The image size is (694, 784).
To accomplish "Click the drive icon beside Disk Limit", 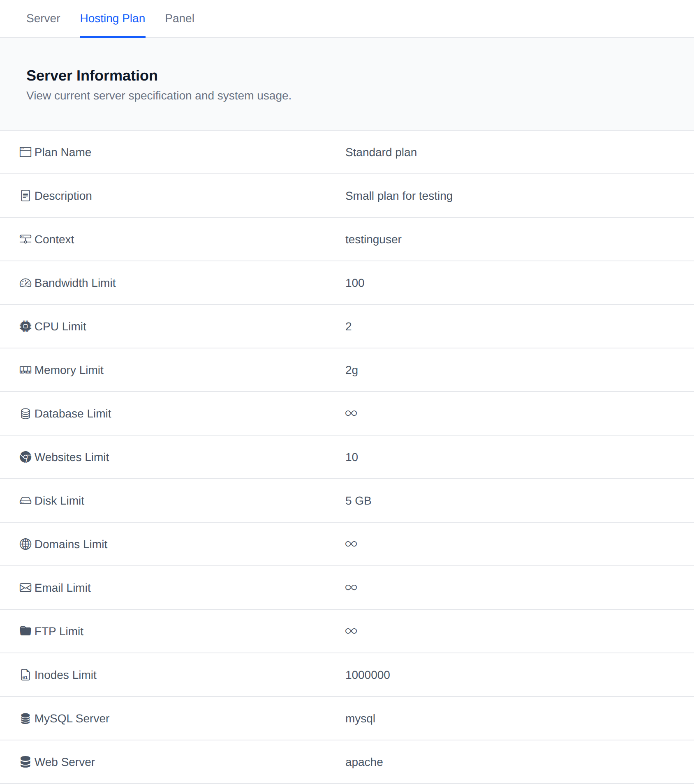I will [25, 500].
